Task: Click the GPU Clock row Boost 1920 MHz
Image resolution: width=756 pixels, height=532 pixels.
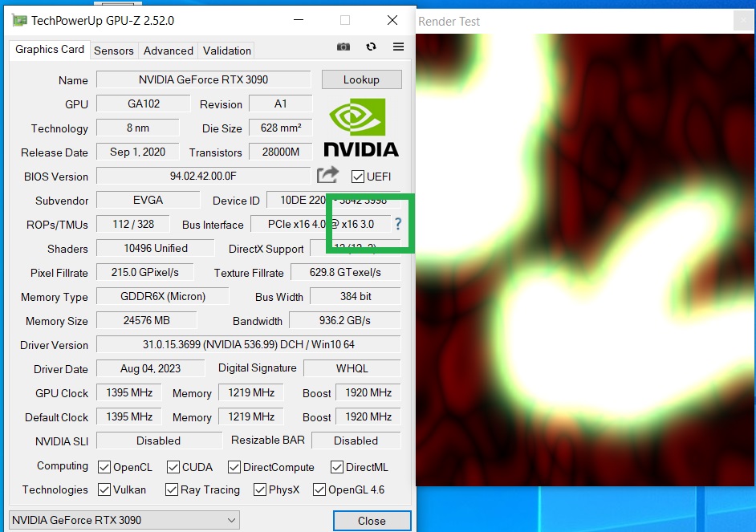Action: coord(368,392)
